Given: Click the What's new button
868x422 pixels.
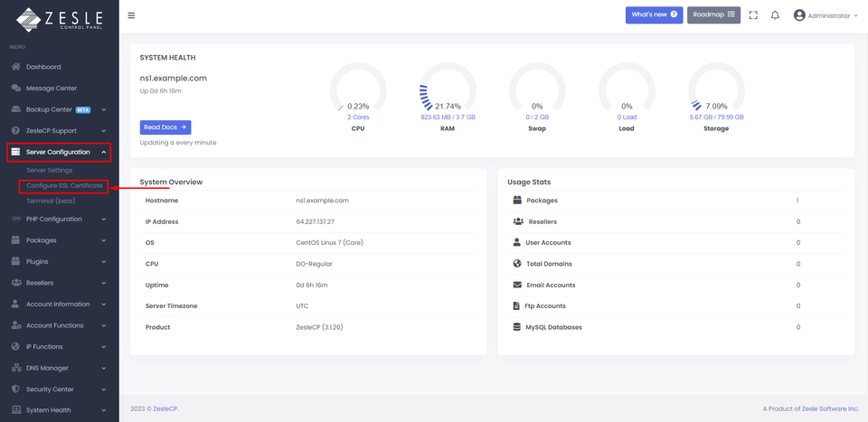Looking at the screenshot, I should [x=654, y=15].
